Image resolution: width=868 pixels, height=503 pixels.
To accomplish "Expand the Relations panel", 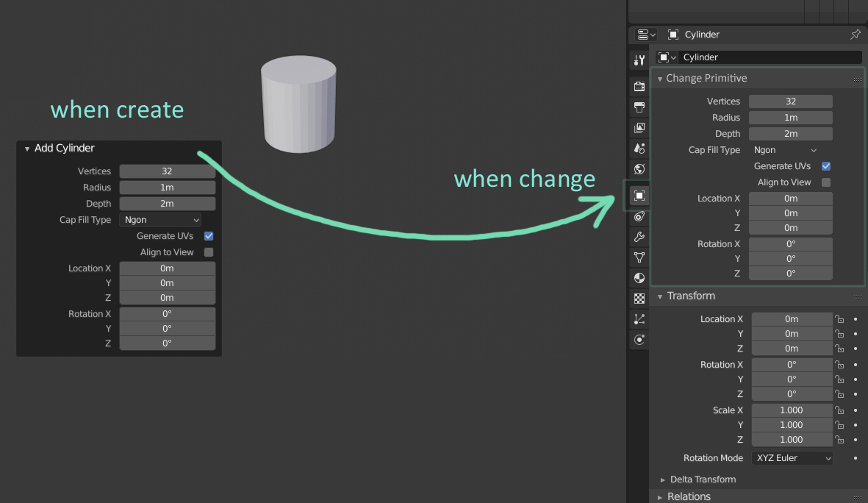I will click(660, 497).
